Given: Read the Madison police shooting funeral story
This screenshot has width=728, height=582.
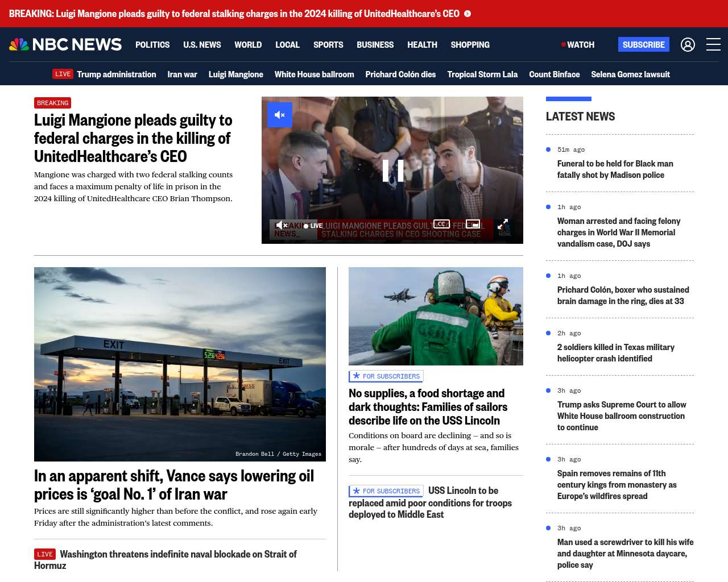Looking at the screenshot, I should (x=615, y=169).
